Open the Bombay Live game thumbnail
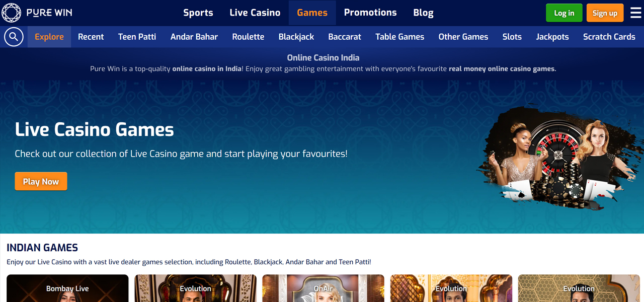 [67, 288]
